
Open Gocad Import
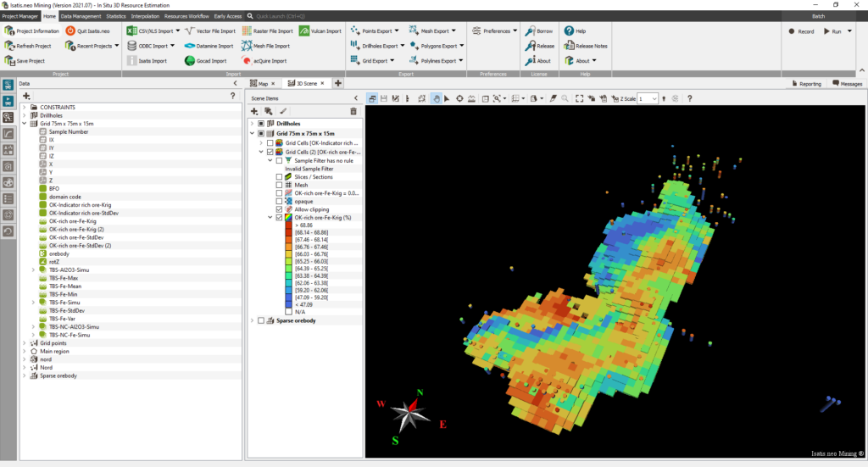205,61
